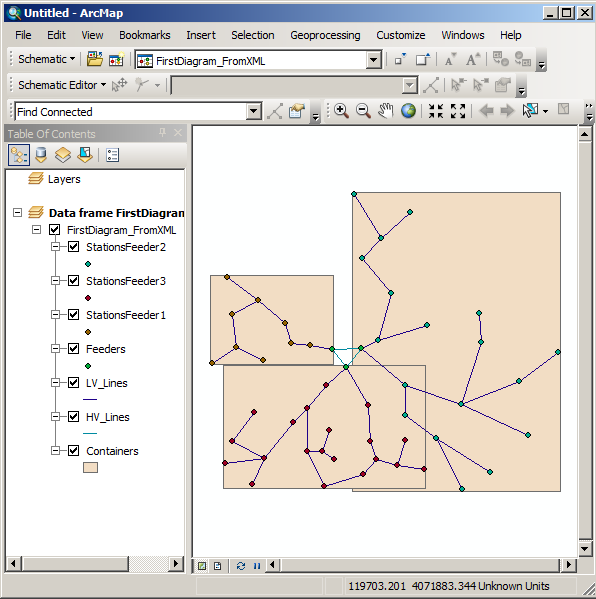Click the HV_Lines teal line symbol
596x599 pixels.
coord(90,434)
